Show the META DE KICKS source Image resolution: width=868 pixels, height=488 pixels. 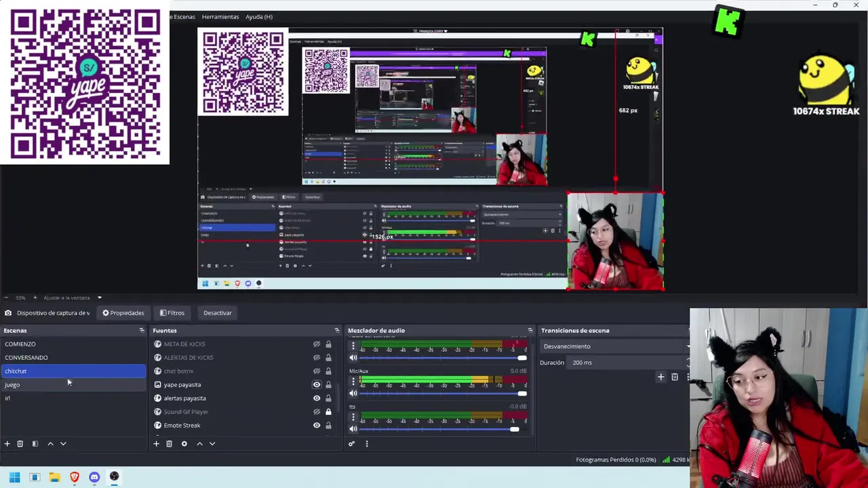317,344
